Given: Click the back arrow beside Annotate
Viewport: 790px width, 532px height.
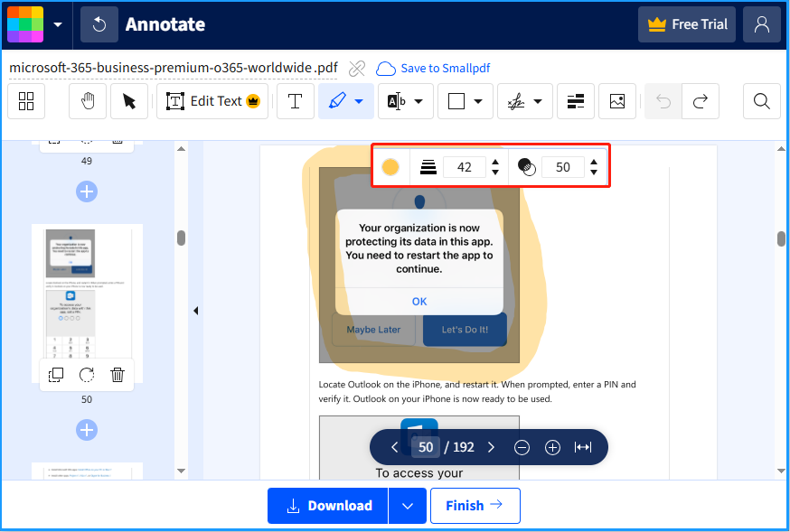Looking at the screenshot, I should tap(99, 24).
